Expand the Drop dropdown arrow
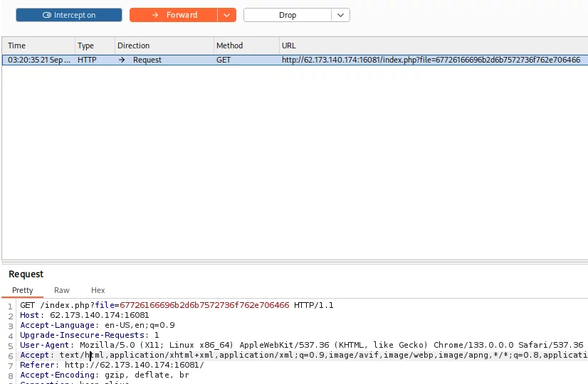Screen dimensions: 588x384 click(340, 15)
